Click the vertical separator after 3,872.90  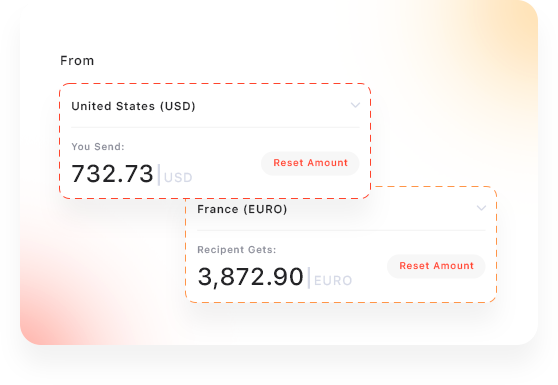(x=309, y=278)
